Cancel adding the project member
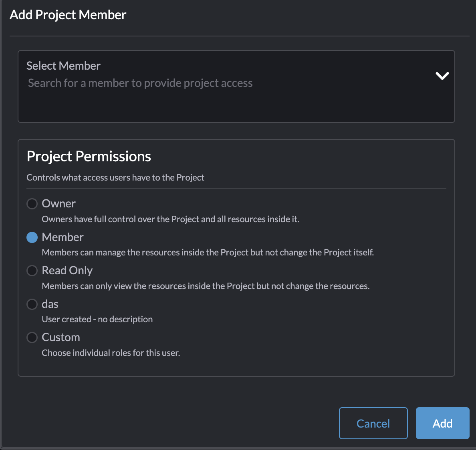Image resolution: width=476 pixels, height=450 pixels. tap(373, 423)
